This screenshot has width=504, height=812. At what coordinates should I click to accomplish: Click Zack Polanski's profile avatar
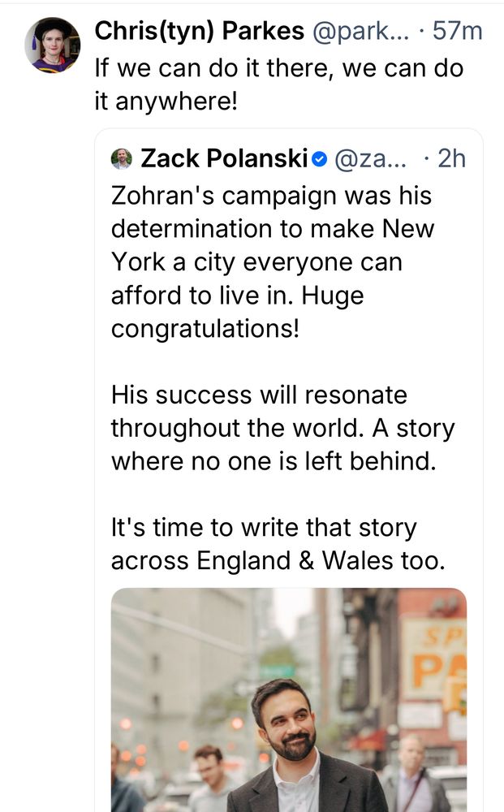(x=120, y=158)
